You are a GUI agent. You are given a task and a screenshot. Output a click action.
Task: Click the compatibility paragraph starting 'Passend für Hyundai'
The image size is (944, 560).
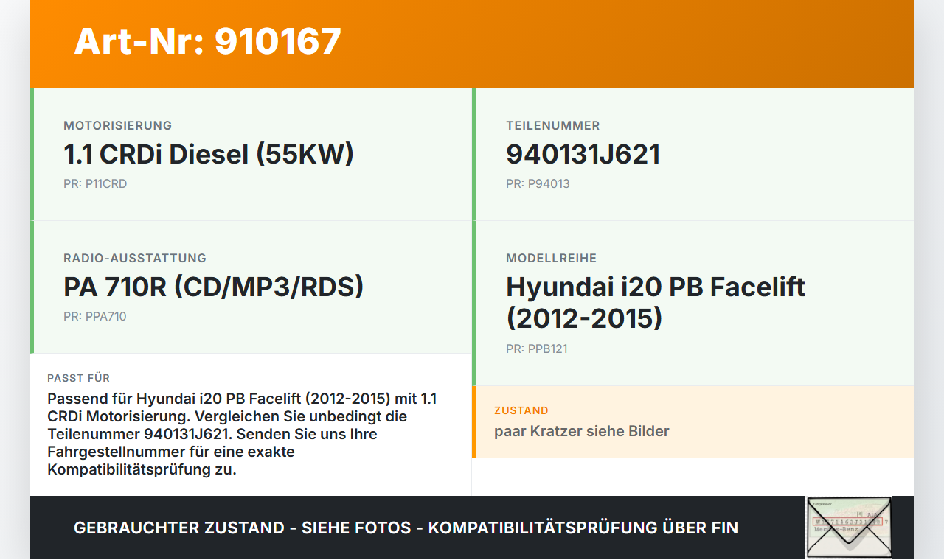(243, 434)
